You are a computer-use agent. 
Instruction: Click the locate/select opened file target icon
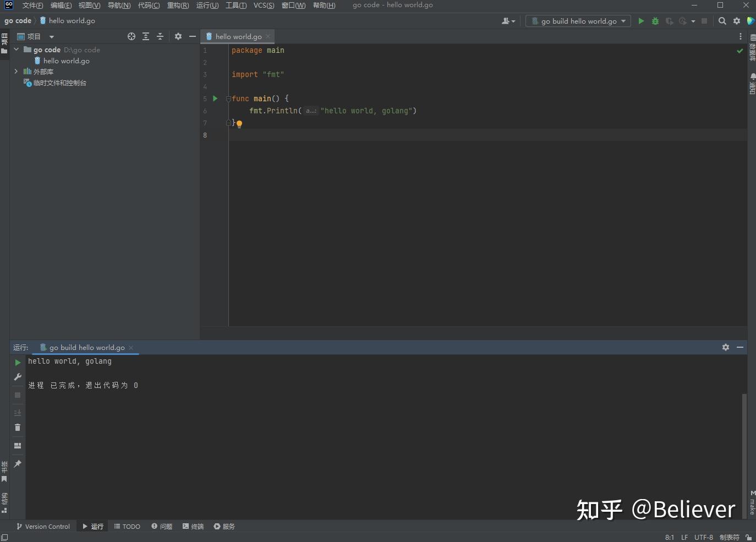[132, 36]
